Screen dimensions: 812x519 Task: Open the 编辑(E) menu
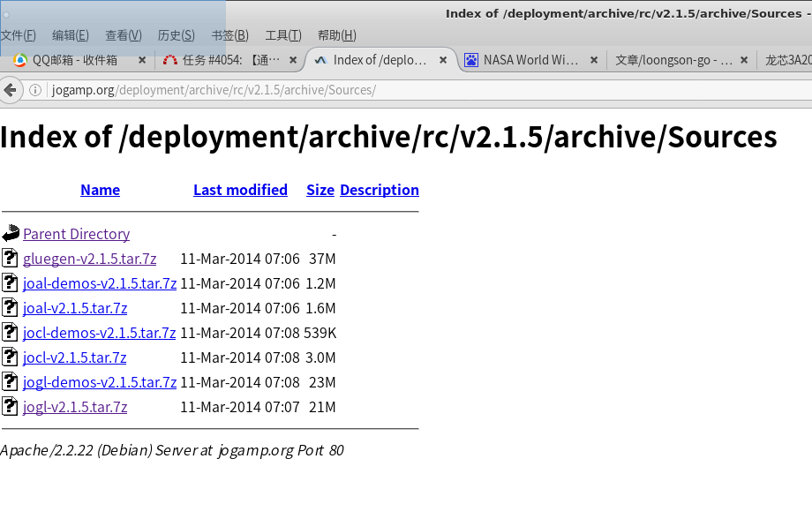[71, 35]
